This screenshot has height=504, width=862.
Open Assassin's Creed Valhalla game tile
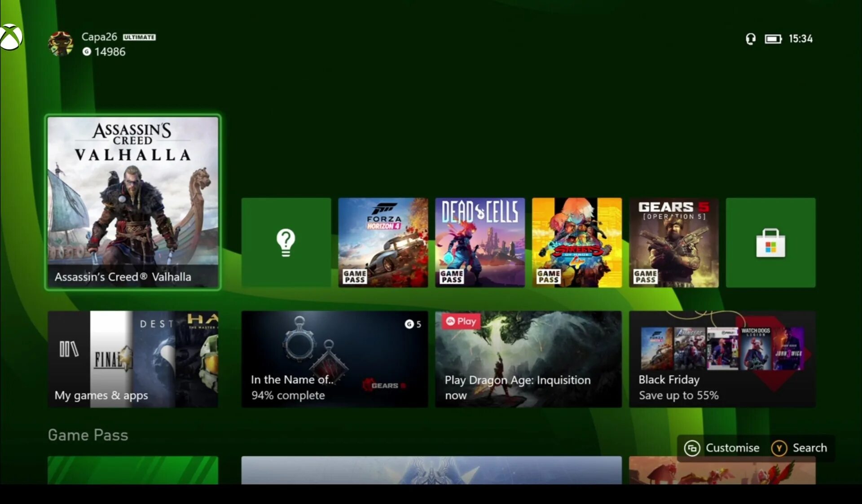coord(134,202)
